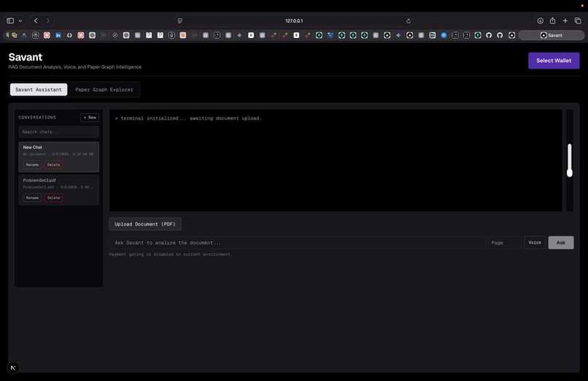Click the Select Wallet button
This screenshot has height=381, width=588.
pos(554,61)
